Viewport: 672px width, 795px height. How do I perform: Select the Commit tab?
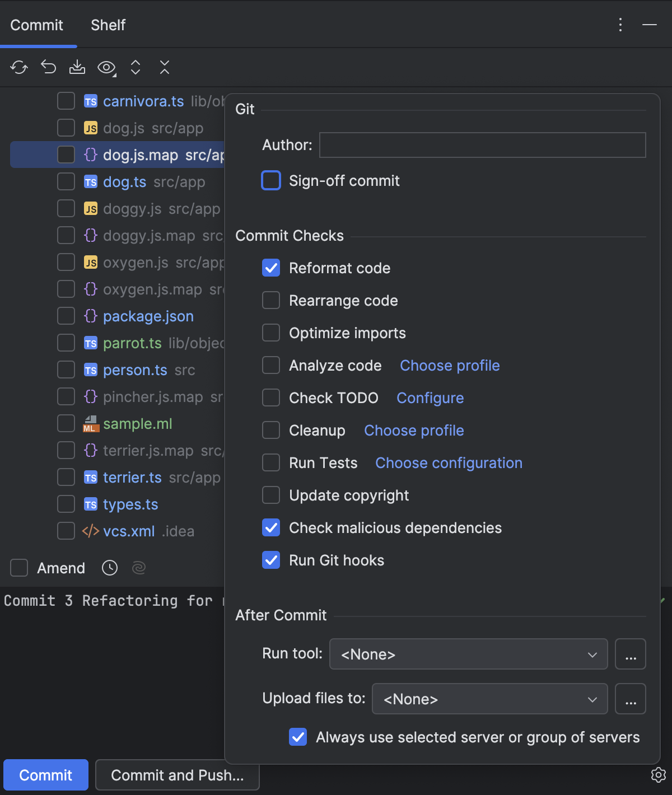[x=36, y=25]
